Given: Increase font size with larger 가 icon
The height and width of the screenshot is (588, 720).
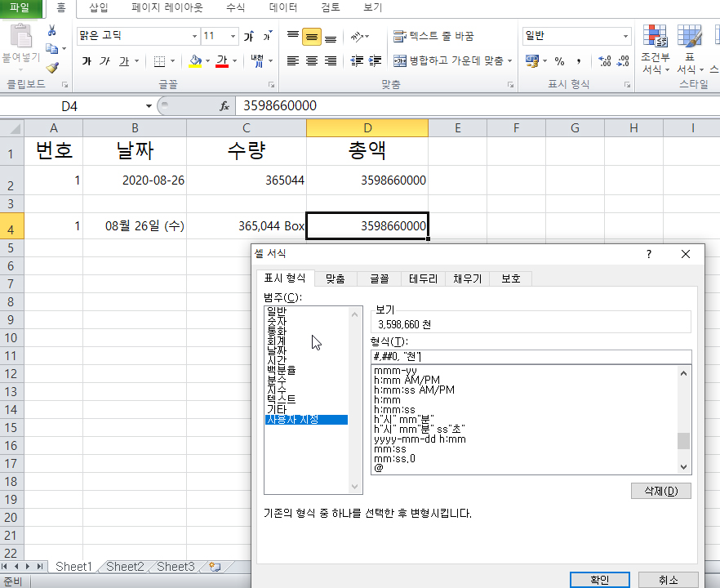Looking at the screenshot, I should [249, 36].
